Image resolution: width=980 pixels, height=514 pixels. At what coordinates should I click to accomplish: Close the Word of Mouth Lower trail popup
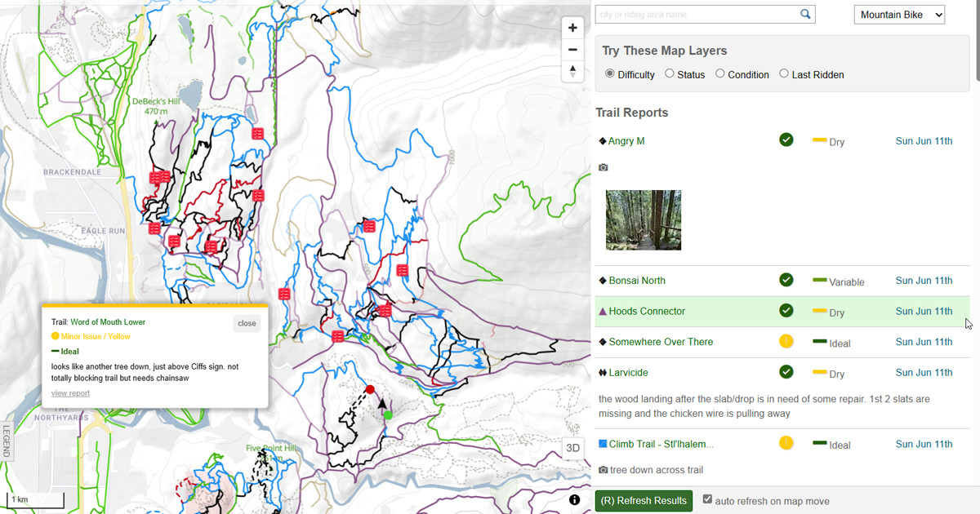tap(247, 323)
